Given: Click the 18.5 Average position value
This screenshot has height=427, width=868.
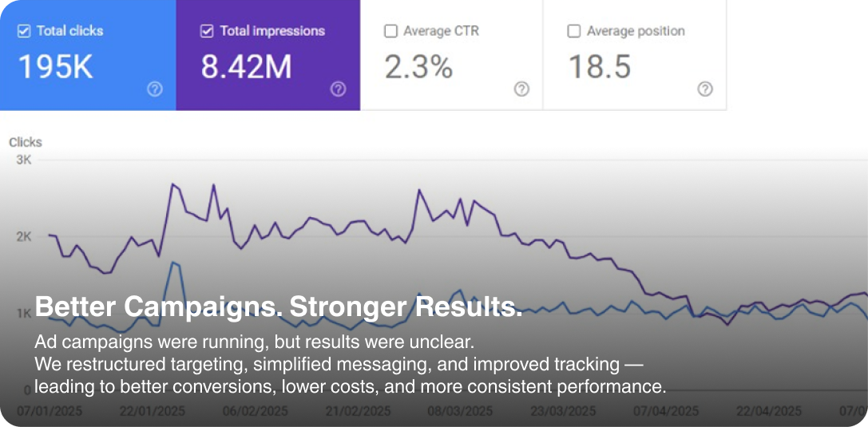Looking at the screenshot, I should pyautogui.click(x=599, y=67).
